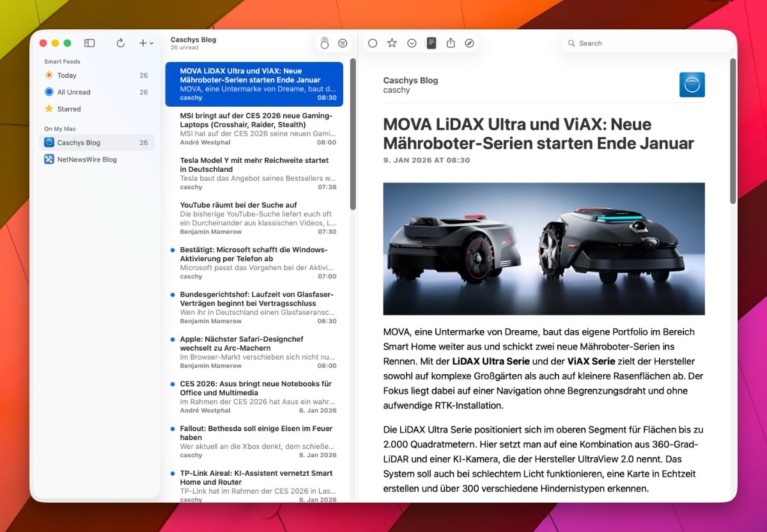Open CES 2026 Asus Notebooks article

(254, 397)
